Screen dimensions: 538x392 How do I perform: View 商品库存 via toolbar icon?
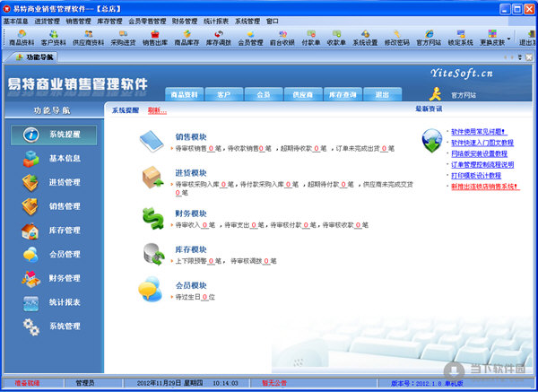[187, 38]
